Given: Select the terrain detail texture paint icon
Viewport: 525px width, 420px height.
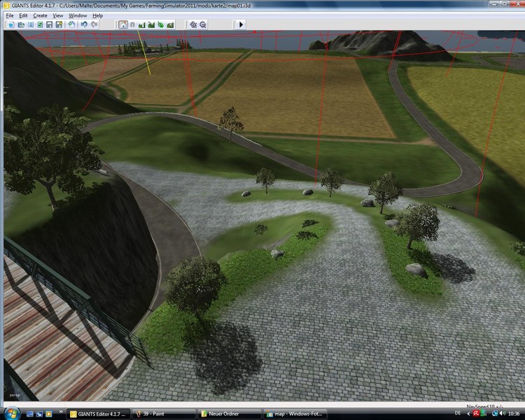Looking at the screenshot, I should point(151,24).
